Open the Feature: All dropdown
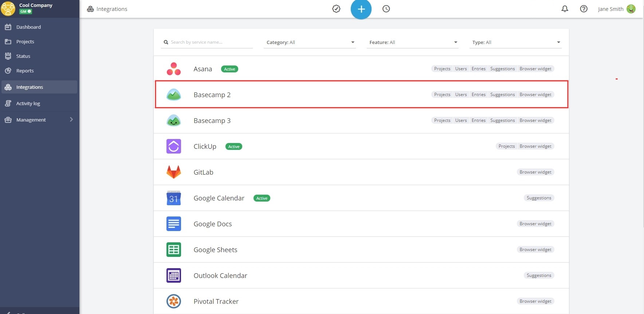This screenshot has height=314, width=644. pyautogui.click(x=412, y=42)
